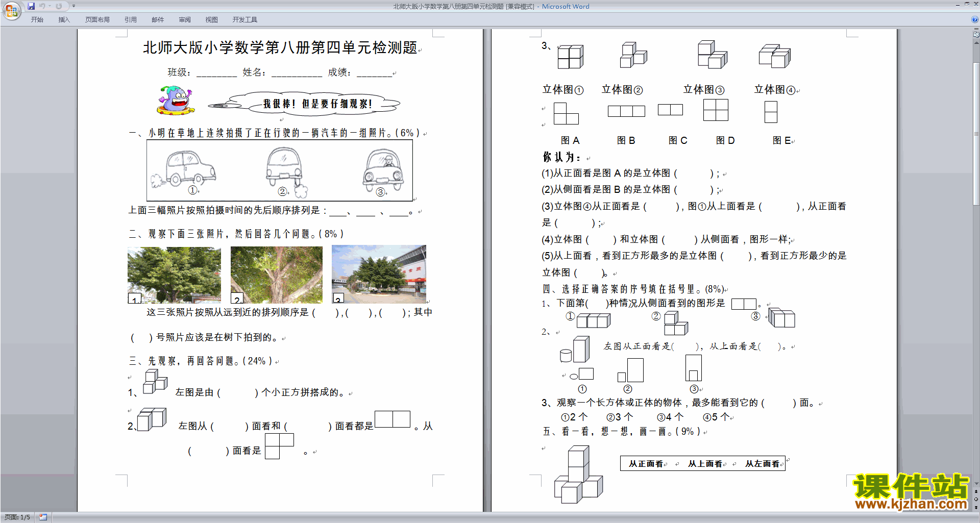
Task: Click the document split handle above the ruler icon
Action: point(976,30)
